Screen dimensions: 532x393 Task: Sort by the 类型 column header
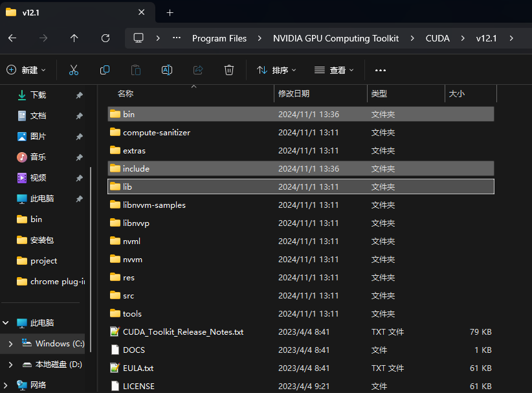pyautogui.click(x=406, y=94)
